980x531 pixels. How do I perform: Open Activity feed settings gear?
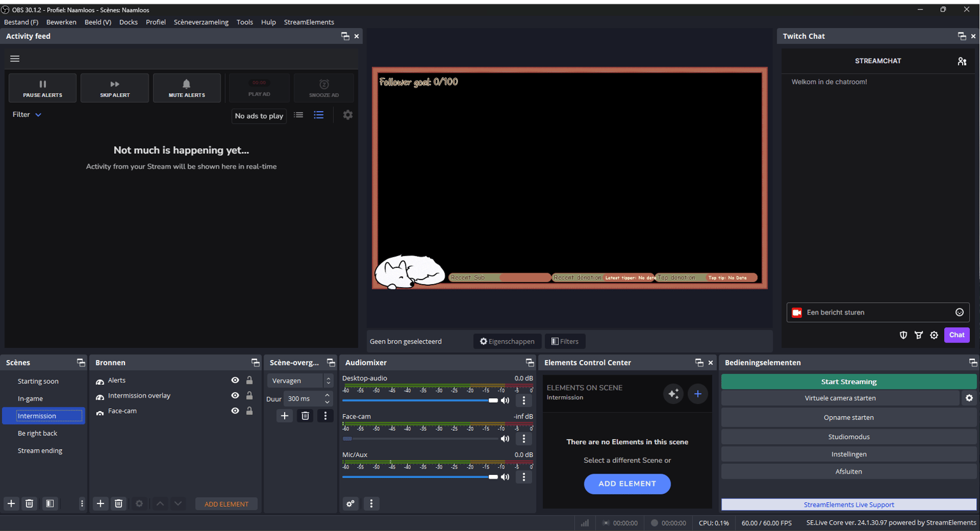click(x=348, y=115)
